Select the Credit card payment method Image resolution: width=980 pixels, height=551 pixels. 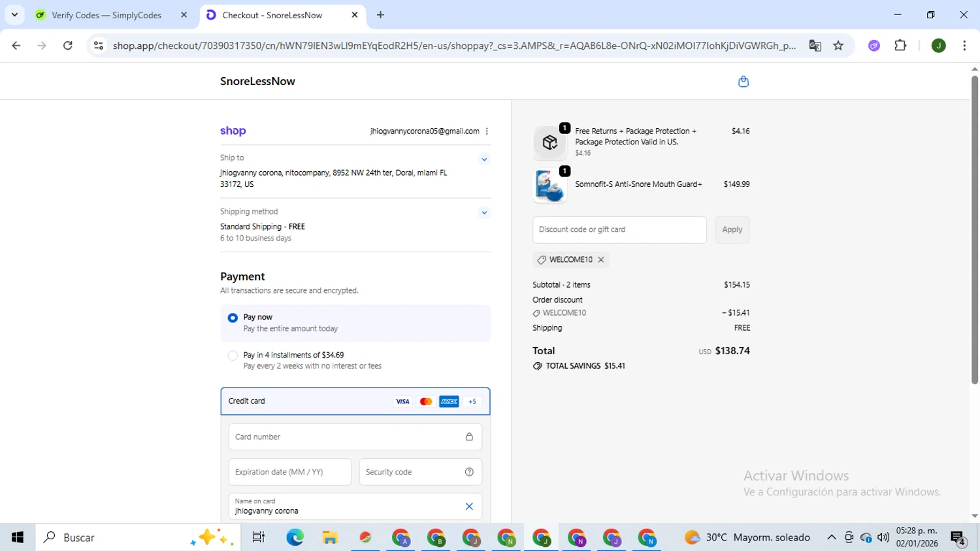point(355,401)
